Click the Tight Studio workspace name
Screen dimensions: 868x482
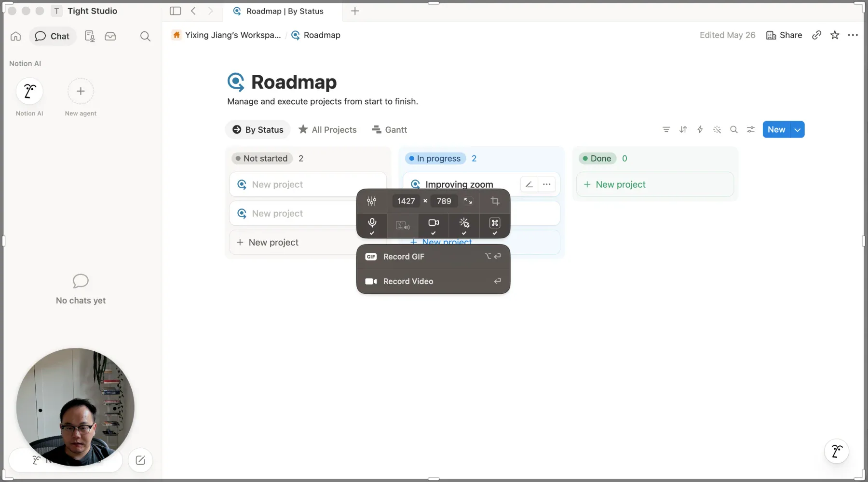click(x=92, y=11)
